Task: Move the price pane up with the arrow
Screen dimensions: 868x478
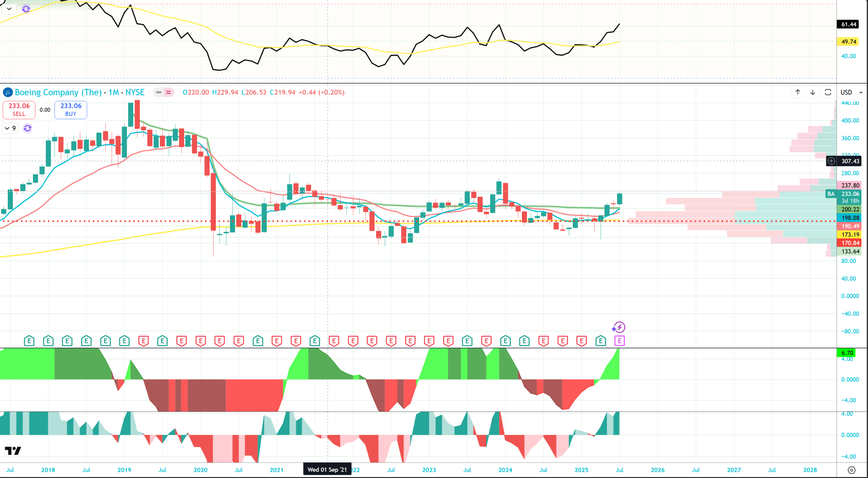Action: click(798, 92)
